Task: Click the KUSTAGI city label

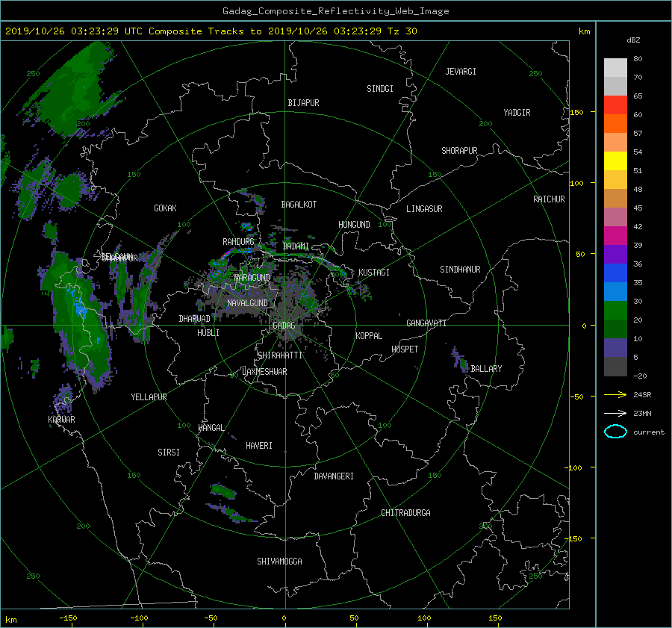Action: pyautogui.click(x=374, y=273)
